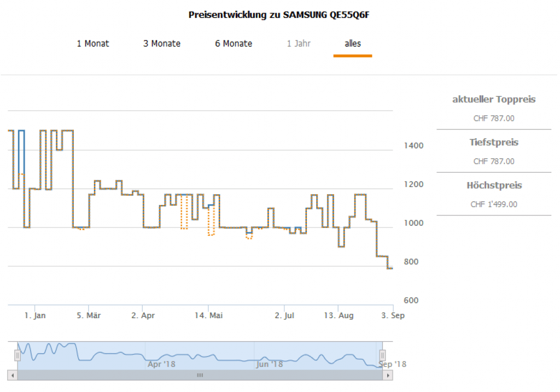The image size is (560, 392).
Task: Choose the 1 Jahr range option
Action: click(x=299, y=44)
